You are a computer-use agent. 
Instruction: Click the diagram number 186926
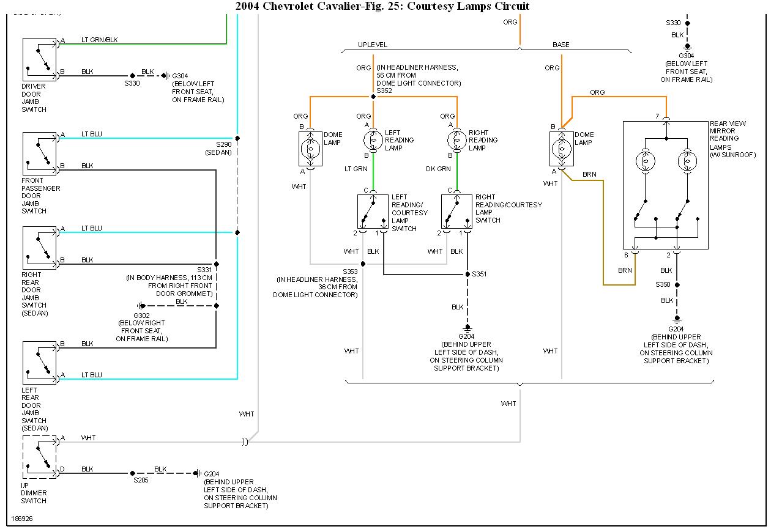[22, 519]
